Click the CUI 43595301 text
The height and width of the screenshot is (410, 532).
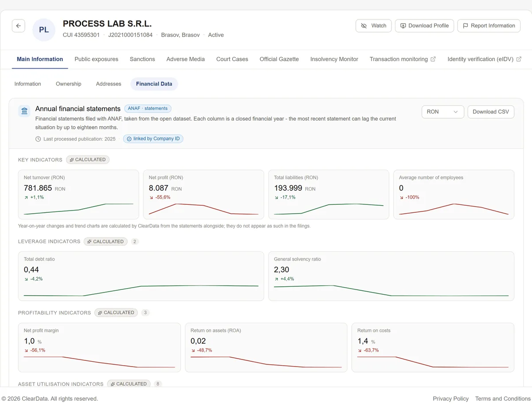point(81,35)
